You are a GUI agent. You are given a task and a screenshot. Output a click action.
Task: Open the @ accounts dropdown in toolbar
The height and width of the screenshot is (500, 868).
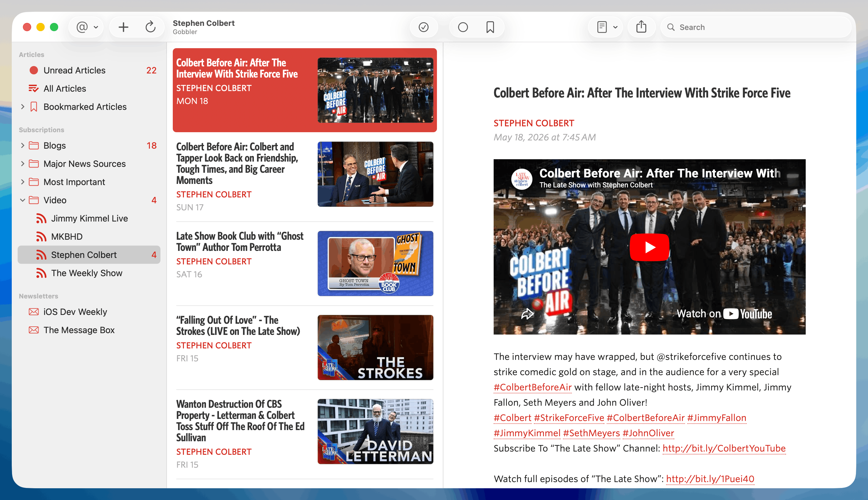(x=86, y=27)
